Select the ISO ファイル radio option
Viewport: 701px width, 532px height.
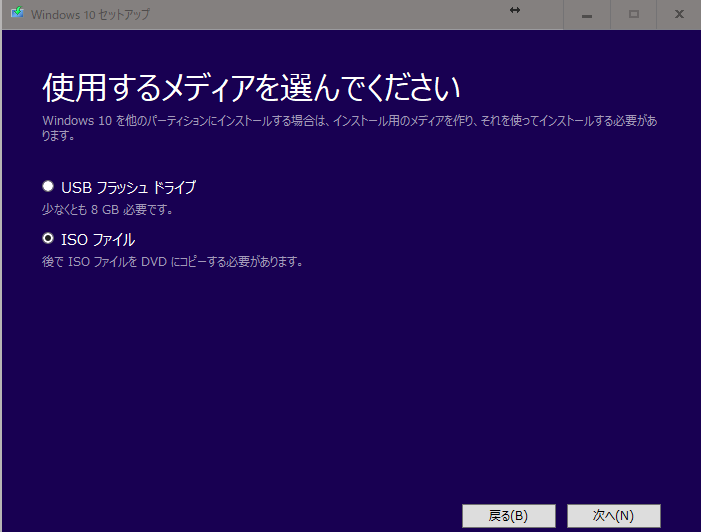(48, 239)
